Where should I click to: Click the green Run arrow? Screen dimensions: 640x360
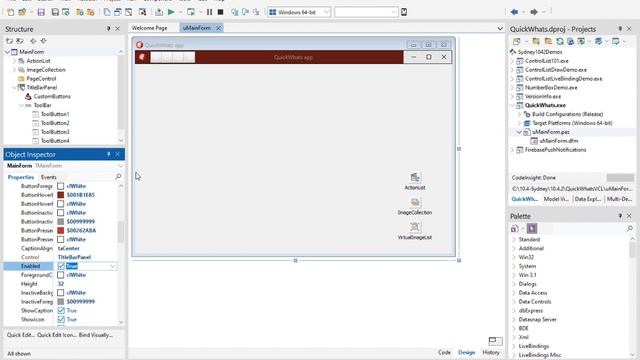coord(171,12)
